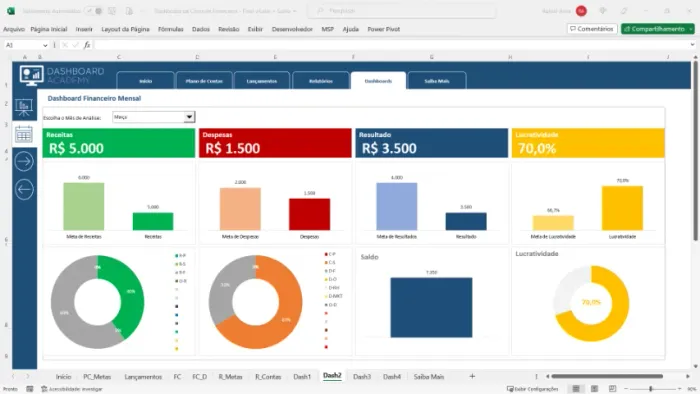Image resolution: width=700 pixels, height=394 pixels.
Task: Switch to Page Layout view icon
Action: (594, 389)
